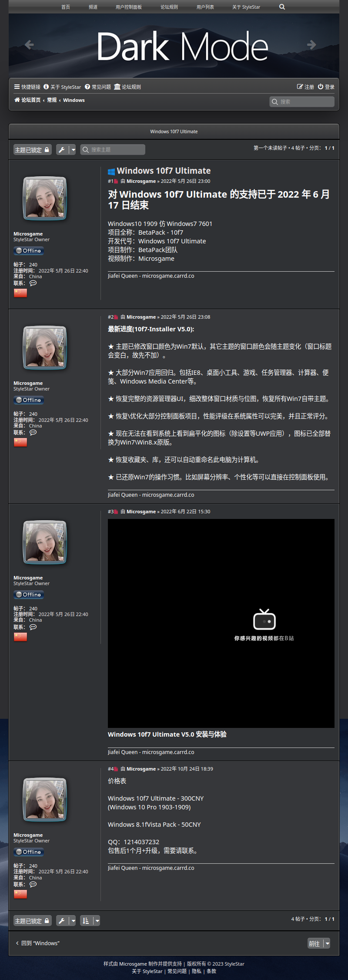The image size is (348, 980).
Task: Click the top topic tools wrench icon
Action: pyautogui.click(x=62, y=150)
